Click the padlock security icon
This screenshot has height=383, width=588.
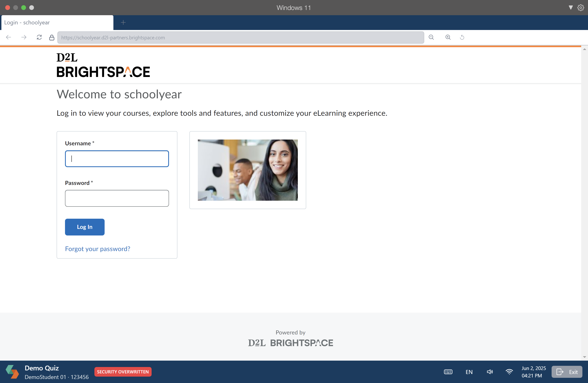click(52, 38)
